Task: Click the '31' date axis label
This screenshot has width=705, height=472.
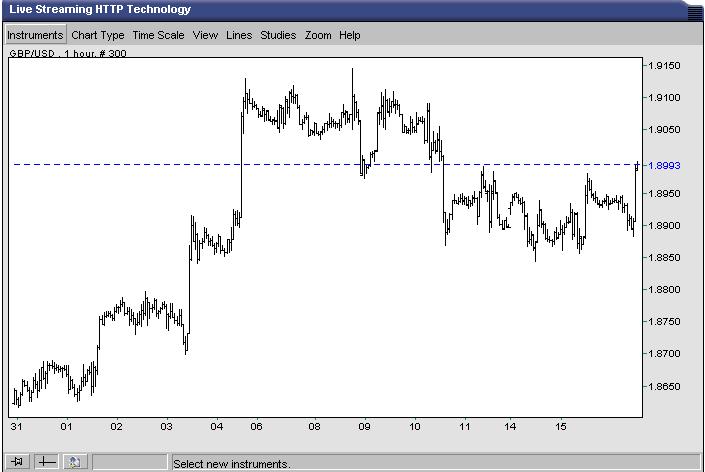Action: (16, 426)
